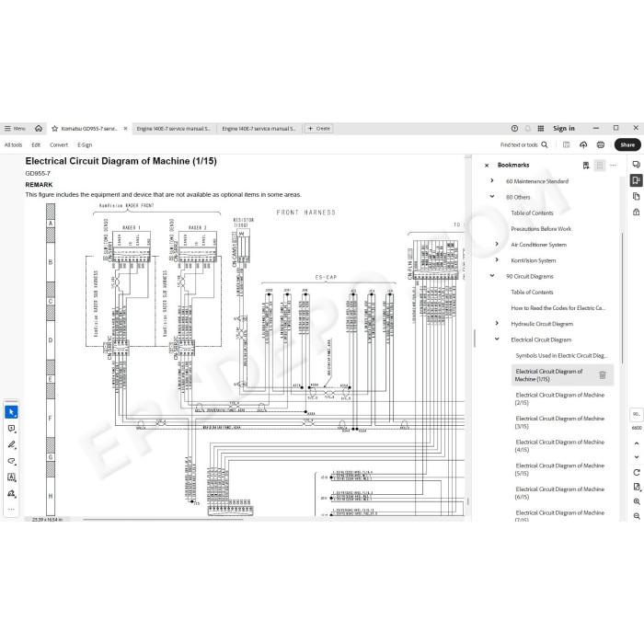This screenshot has width=644, height=644.
Task: Expand Hydraulic Circuit Diagram bookmark
Action: point(497,324)
